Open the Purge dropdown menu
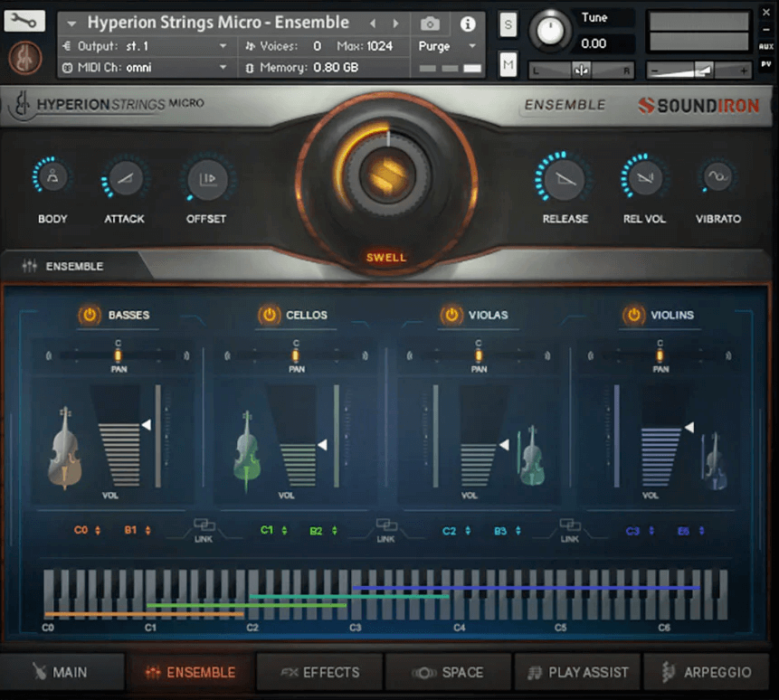Image resolution: width=779 pixels, height=700 pixels. [447, 46]
